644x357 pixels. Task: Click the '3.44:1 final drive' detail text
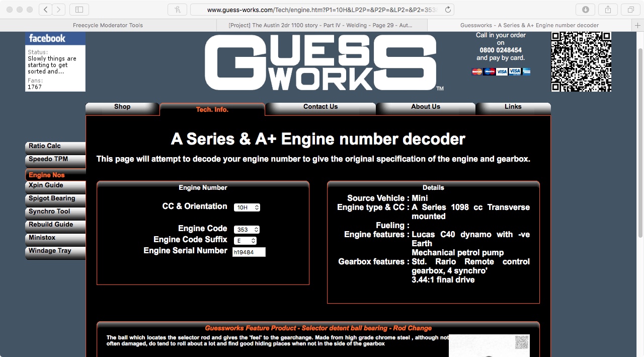[443, 280]
